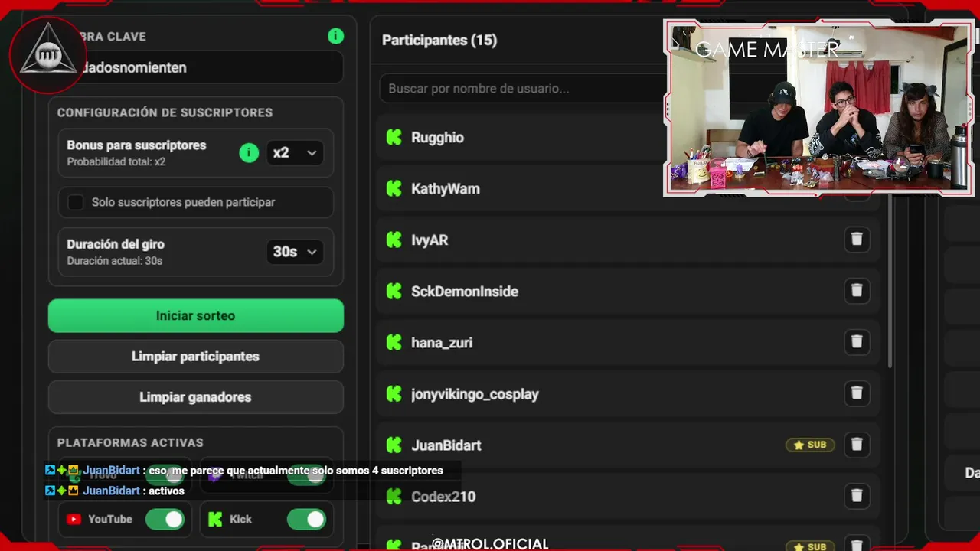This screenshot has height=551, width=980.
Task: Click the green info icon beside Palabra Clave
Action: [335, 36]
